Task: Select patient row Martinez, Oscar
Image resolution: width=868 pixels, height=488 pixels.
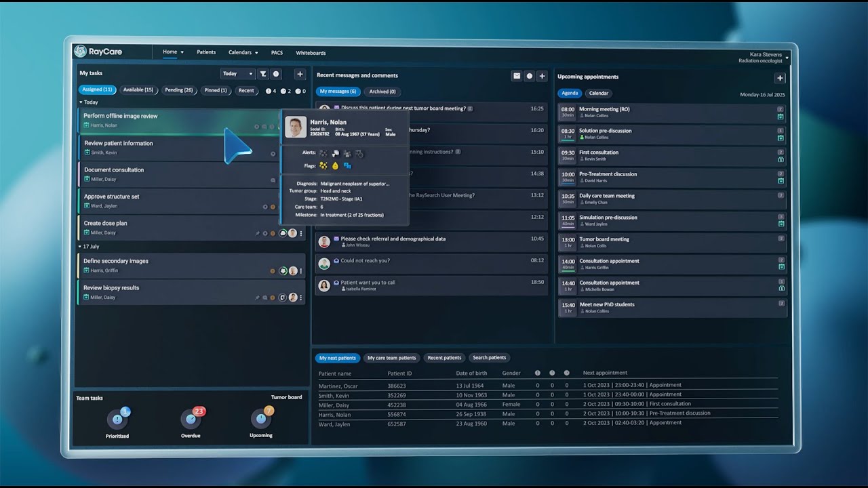Action: (x=548, y=386)
